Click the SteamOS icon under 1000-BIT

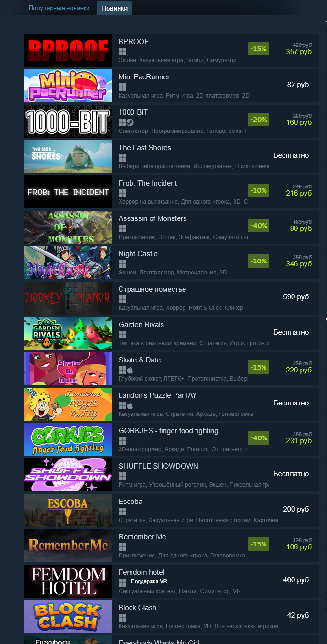click(130, 122)
